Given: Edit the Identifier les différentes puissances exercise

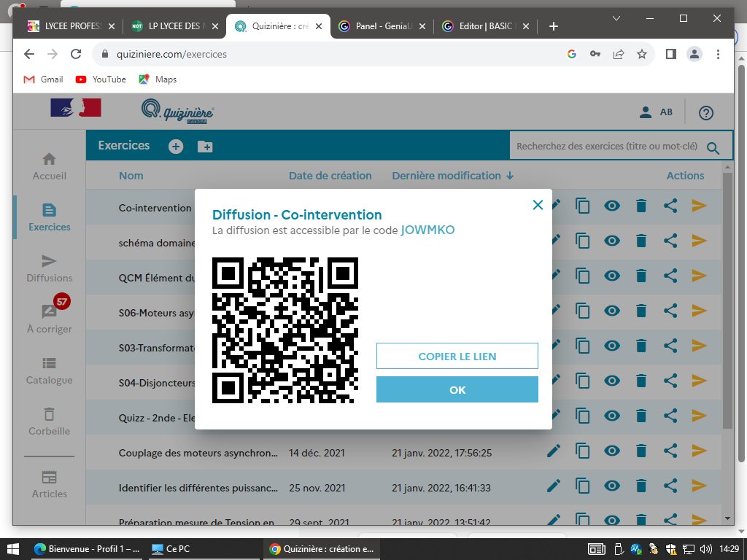Looking at the screenshot, I should (x=554, y=486).
